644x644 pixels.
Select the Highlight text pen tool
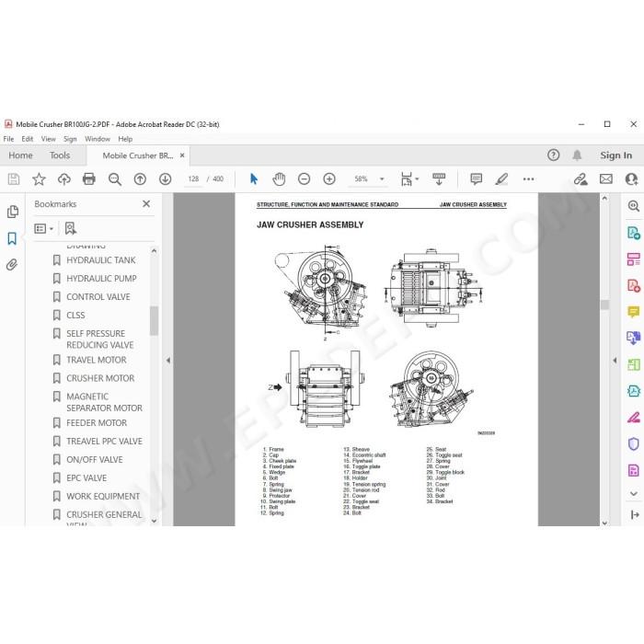point(501,179)
